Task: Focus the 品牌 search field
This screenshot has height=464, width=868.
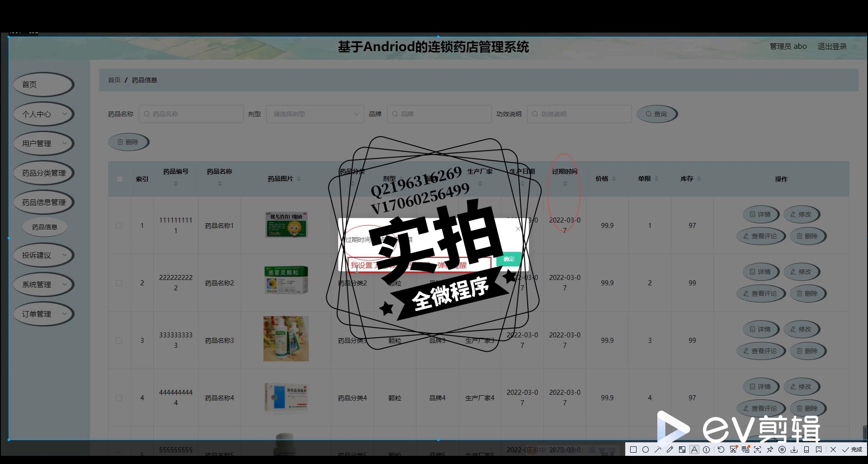Action: tap(439, 114)
